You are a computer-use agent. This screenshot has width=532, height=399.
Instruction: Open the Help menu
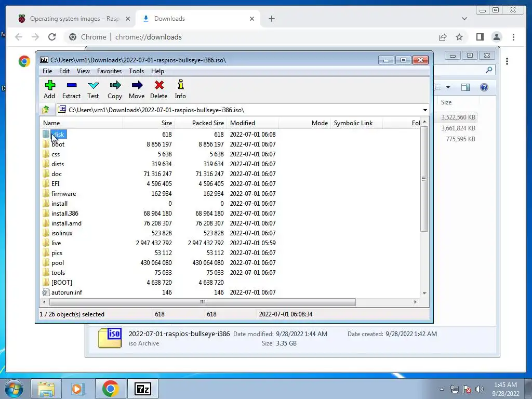[157, 71]
